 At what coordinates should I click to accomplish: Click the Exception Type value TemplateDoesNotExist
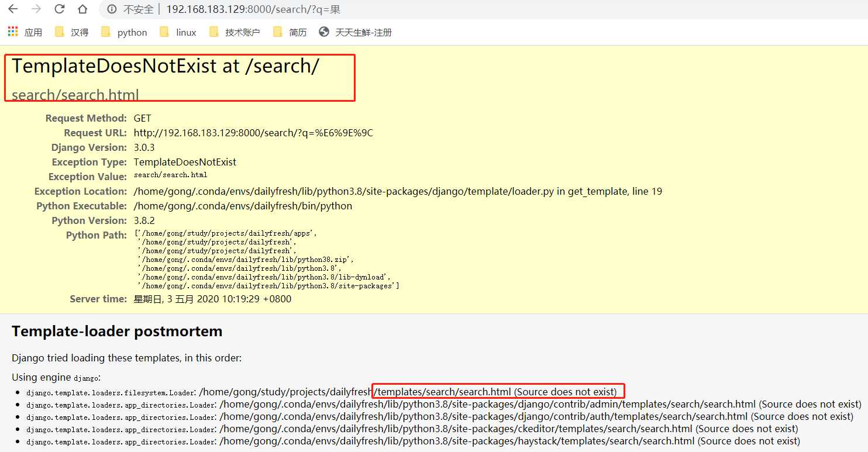[x=185, y=162]
